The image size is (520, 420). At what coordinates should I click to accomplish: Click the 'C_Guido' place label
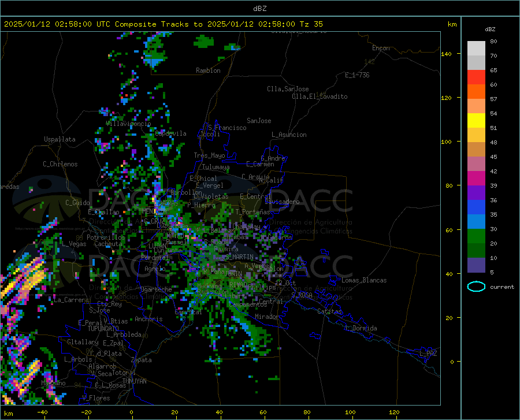77,203
